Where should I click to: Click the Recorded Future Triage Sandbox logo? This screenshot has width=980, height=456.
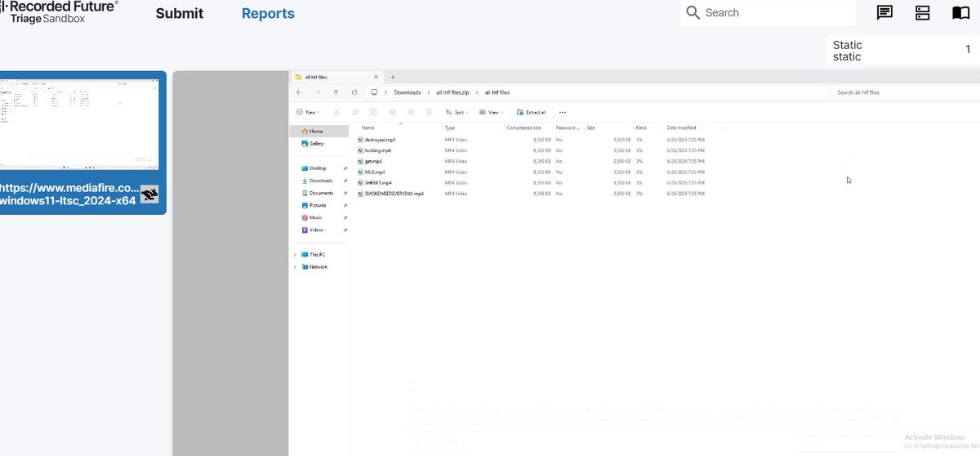tap(59, 11)
